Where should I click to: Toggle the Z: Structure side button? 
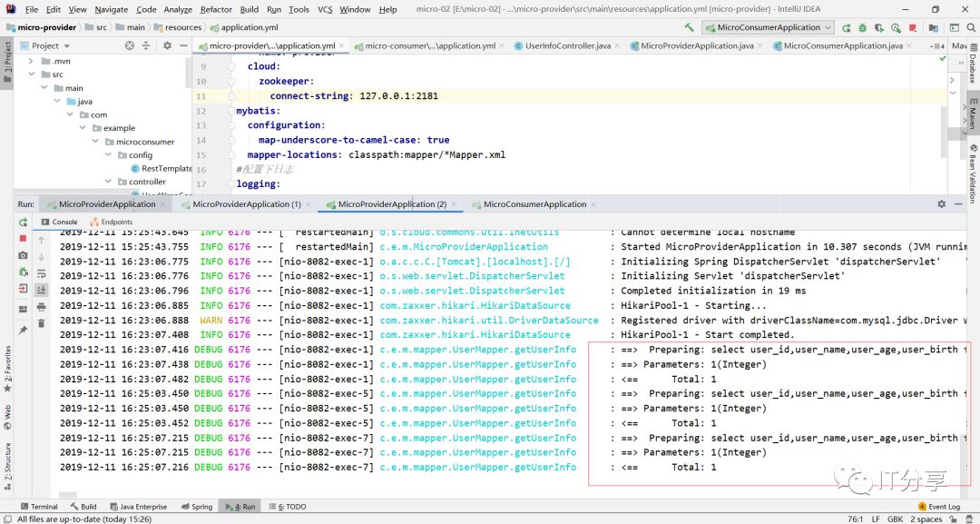[x=7, y=465]
